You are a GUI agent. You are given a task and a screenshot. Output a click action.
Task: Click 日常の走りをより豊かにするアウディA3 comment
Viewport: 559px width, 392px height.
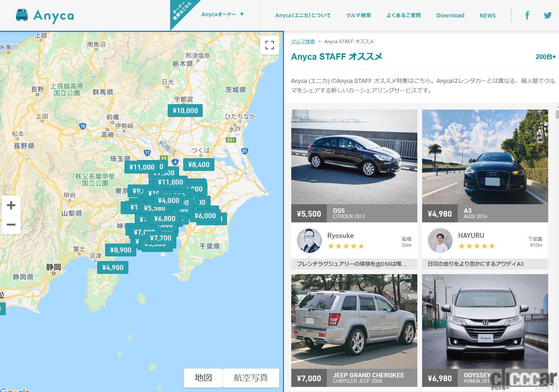(475, 264)
